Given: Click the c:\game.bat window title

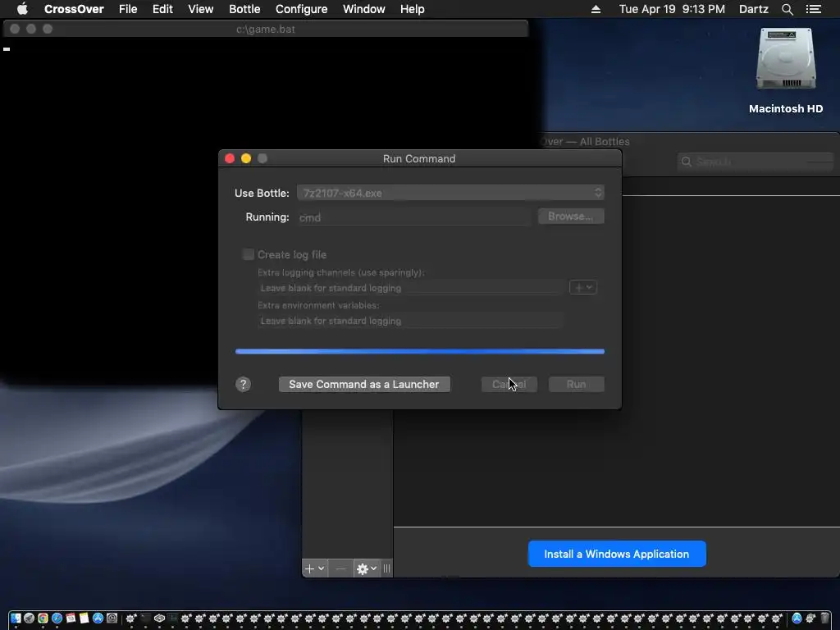Looking at the screenshot, I should click(x=266, y=29).
